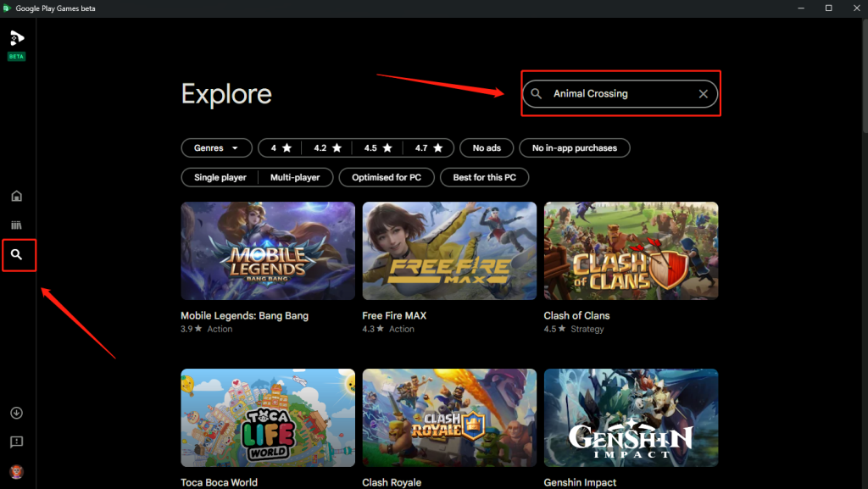Click the Clash Royale title text
The image size is (868, 489).
coord(392,482)
